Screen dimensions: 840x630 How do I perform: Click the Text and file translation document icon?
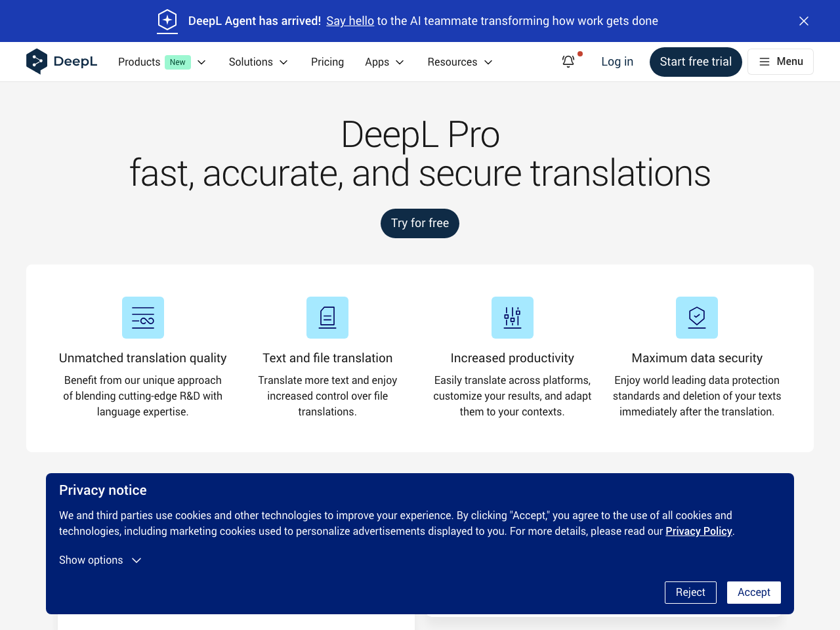327,318
